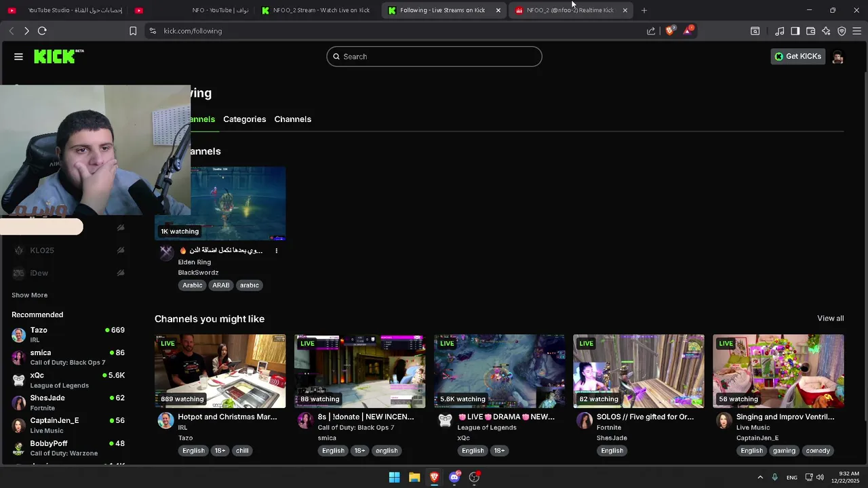Show hidden system tray icons
The width and height of the screenshot is (868, 488).
(759, 477)
